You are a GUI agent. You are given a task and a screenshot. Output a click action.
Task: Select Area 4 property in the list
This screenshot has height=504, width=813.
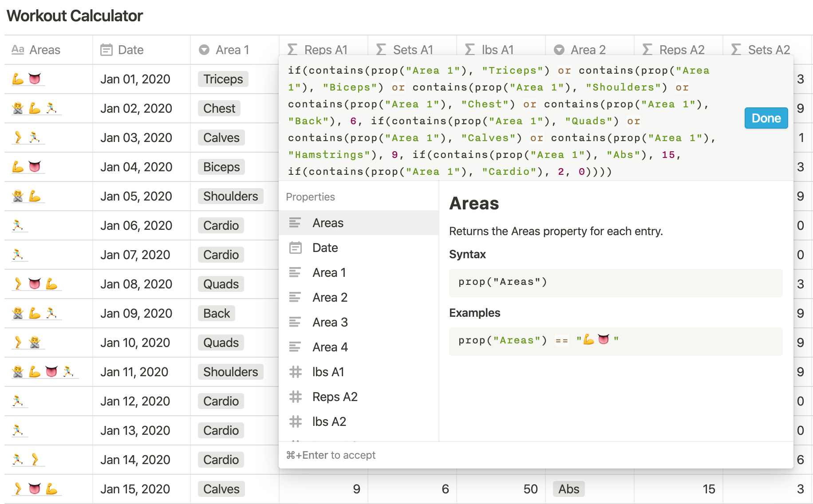pyautogui.click(x=359, y=347)
